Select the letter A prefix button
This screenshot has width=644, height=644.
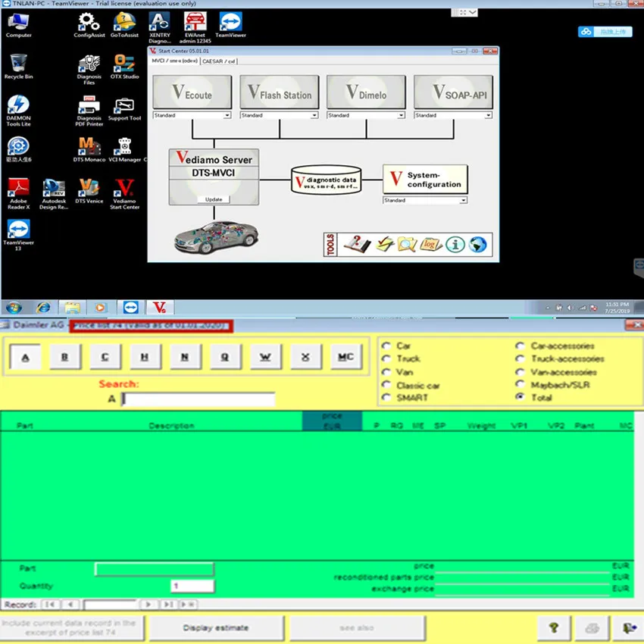coord(25,357)
